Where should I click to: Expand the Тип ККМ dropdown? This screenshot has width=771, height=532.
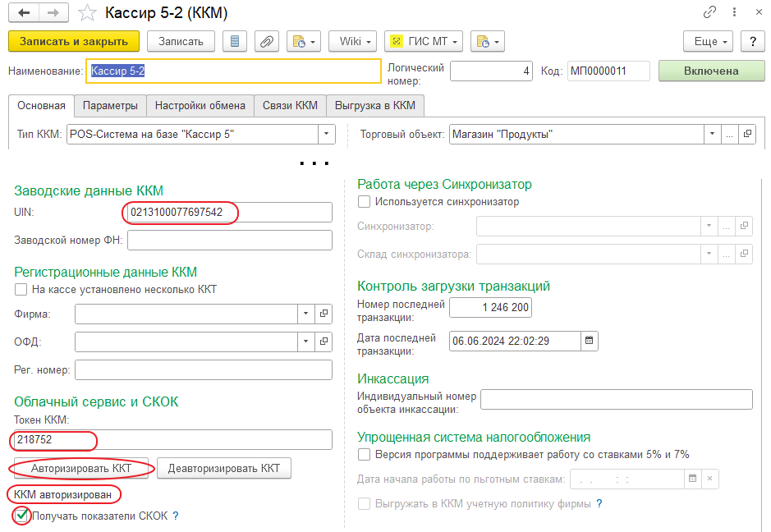pos(327,134)
